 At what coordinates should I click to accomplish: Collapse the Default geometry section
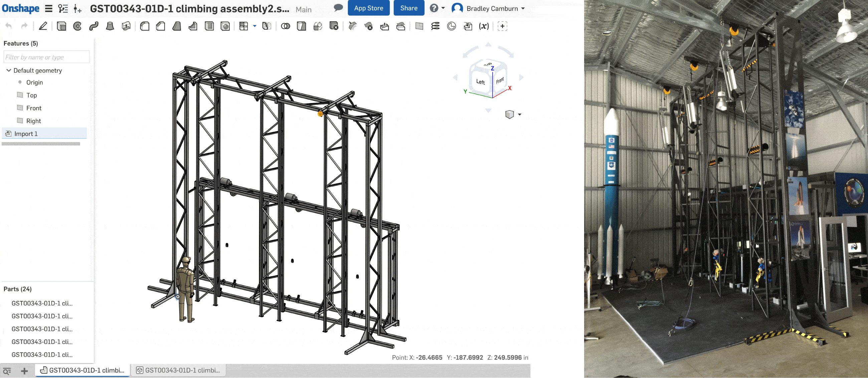click(x=8, y=70)
